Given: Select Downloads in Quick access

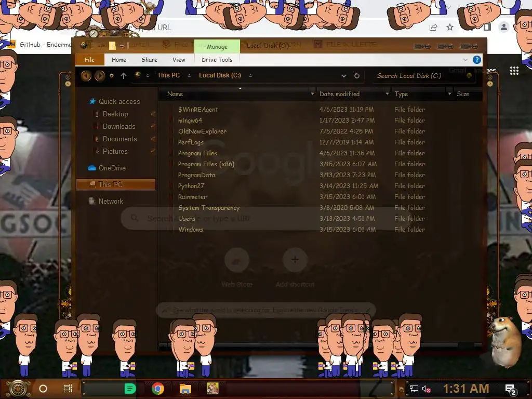Looking at the screenshot, I should point(119,127).
